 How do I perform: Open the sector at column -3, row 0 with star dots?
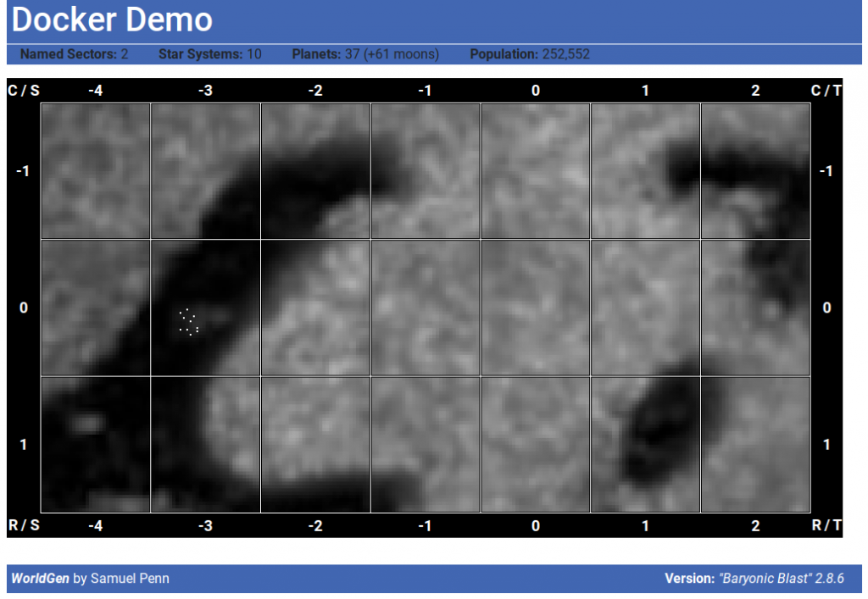coord(205,308)
